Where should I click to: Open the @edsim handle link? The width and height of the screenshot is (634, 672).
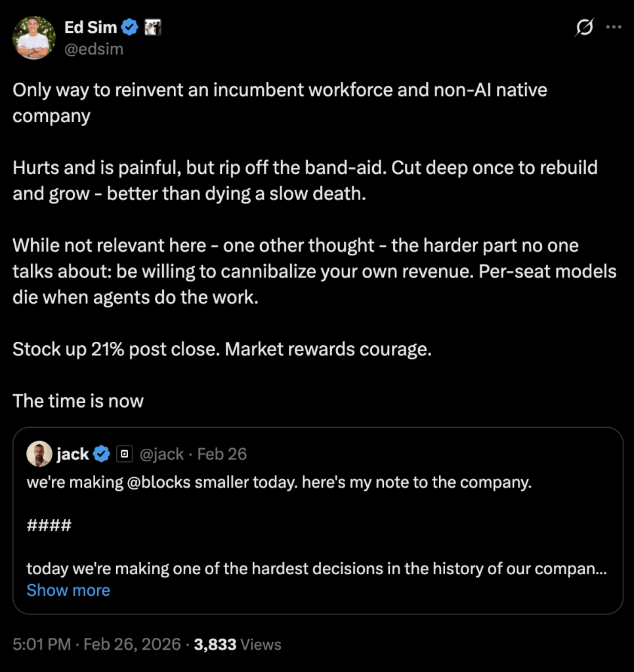tap(94, 49)
